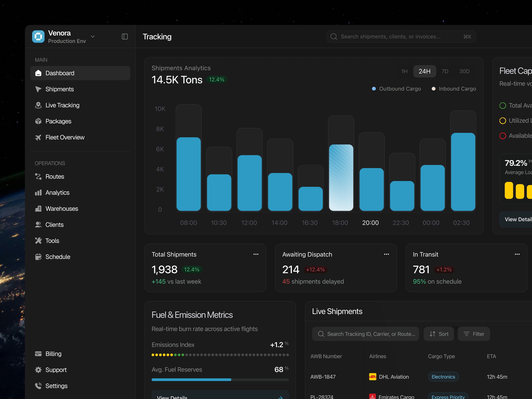
Task: Focus Search Tracking ID, Carrier, or Route field
Action: pos(365,334)
